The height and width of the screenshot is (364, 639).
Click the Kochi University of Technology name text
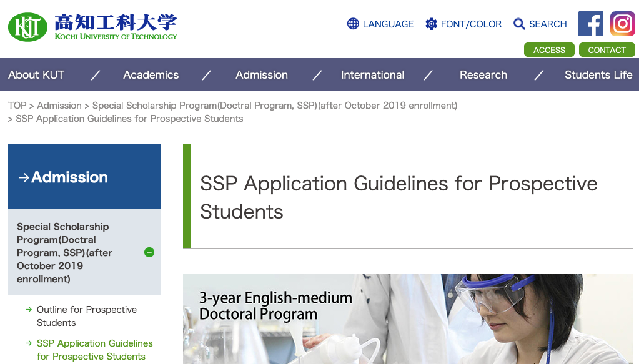(x=116, y=37)
